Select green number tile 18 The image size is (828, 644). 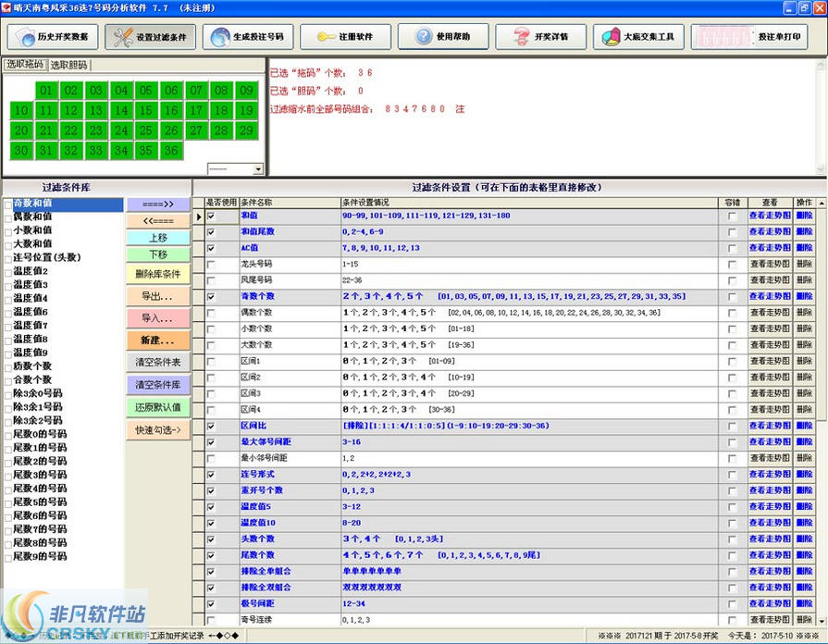pyautogui.click(x=221, y=110)
